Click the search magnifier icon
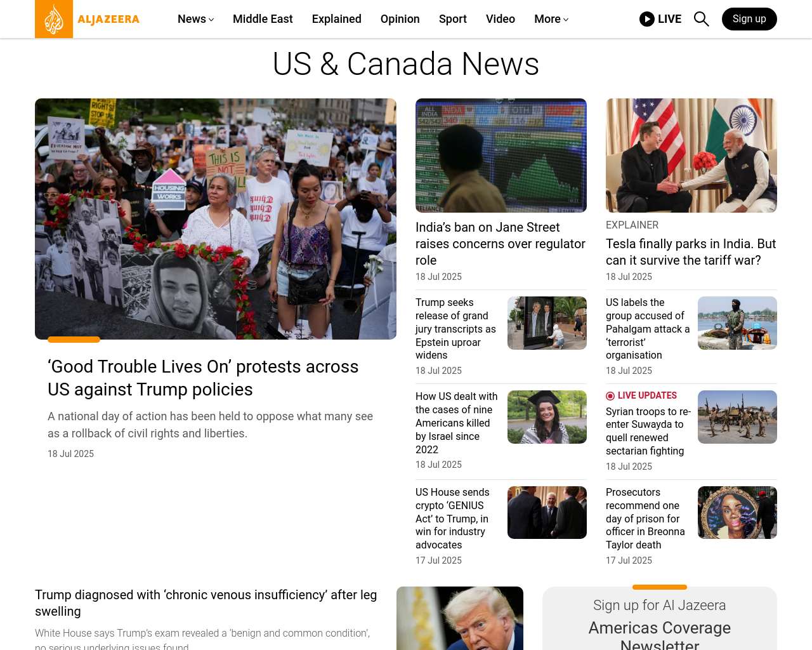Viewport: 812px width, 650px height. [701, 19]
